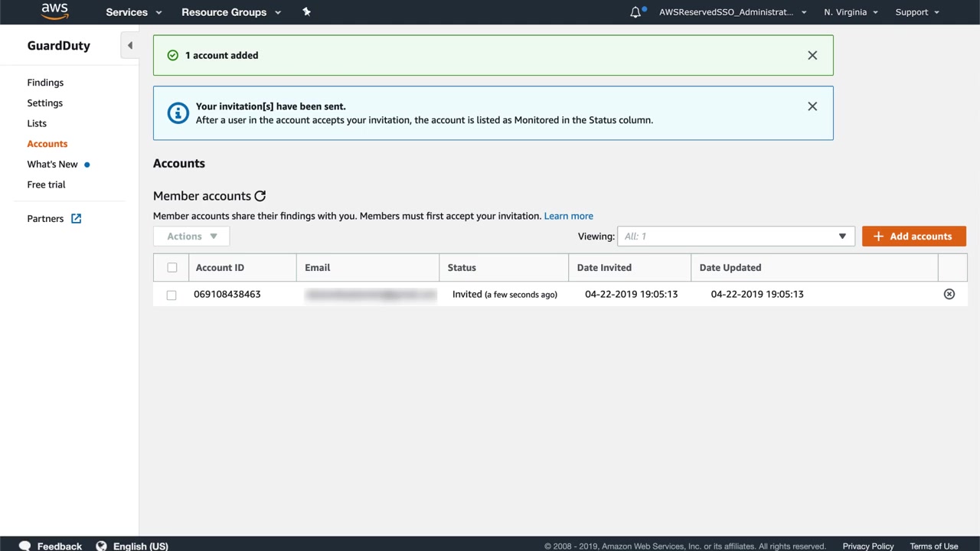Sort the table by Date Invited column
The height and width of the screenshot is (551, 980).
604,268
